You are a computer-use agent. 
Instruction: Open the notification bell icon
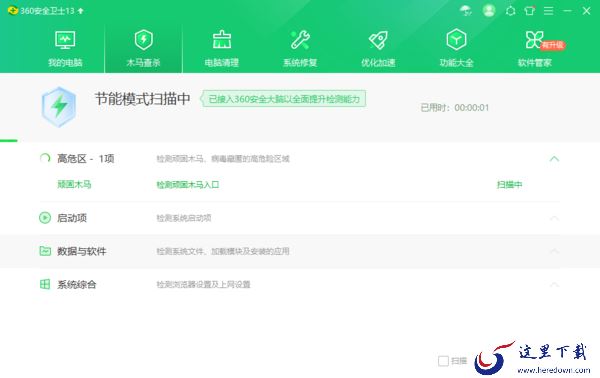[x=510, y=11]
